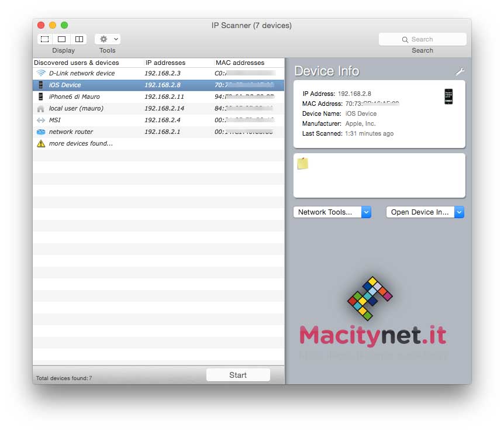Click the Start scan button
The height and width of the screenshot is (431, 504).
pyautogui.click(x=238, y=375)
